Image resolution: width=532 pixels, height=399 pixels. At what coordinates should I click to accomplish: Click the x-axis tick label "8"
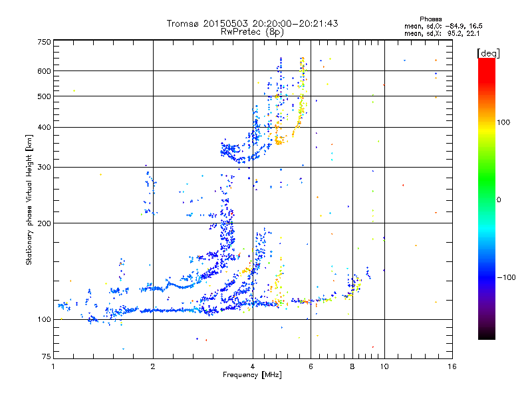[x=352, y=366]
